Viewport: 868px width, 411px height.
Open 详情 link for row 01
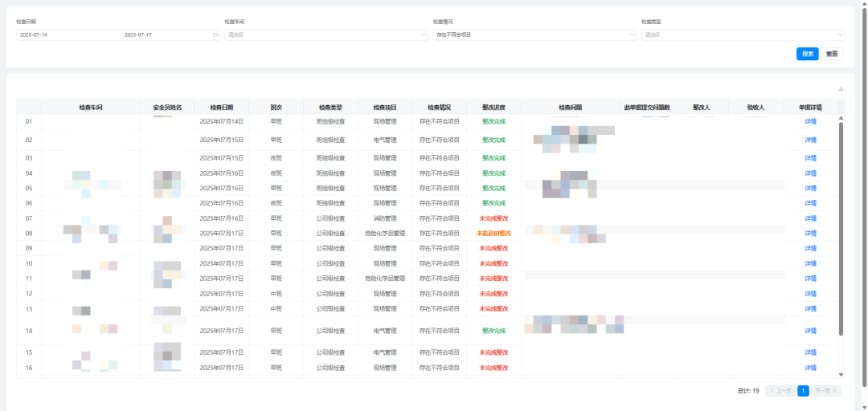(x=810, y=122)
